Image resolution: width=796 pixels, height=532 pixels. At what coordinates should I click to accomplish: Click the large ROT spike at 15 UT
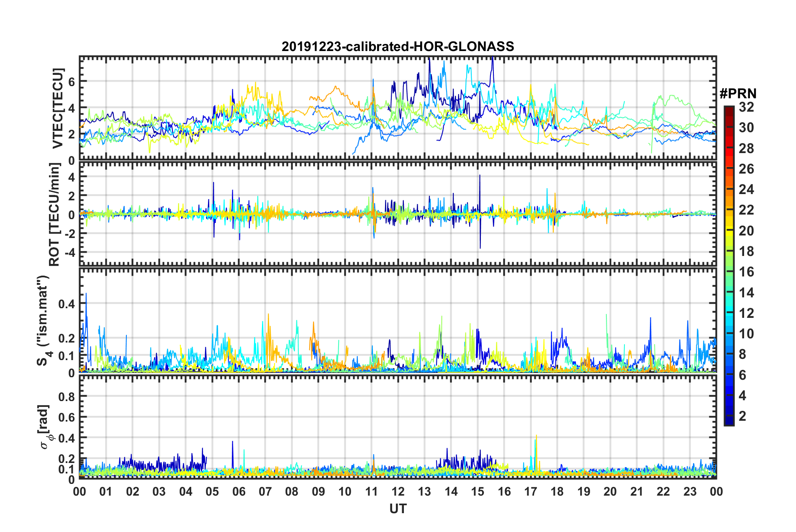coord(480,212)
